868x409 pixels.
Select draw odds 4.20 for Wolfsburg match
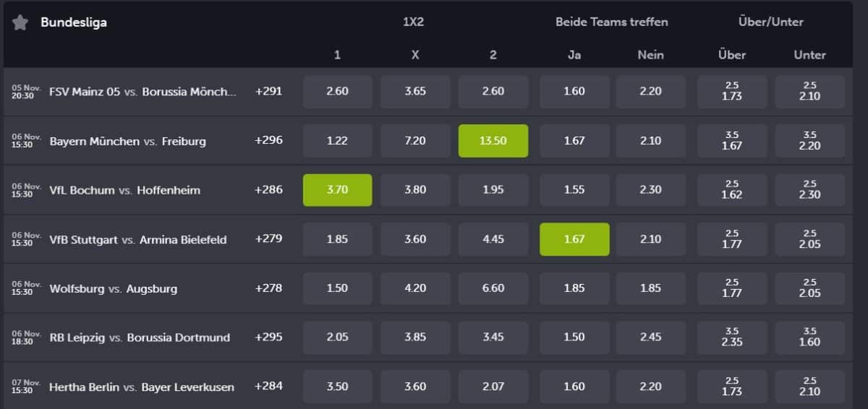click(x=415, y=288)
